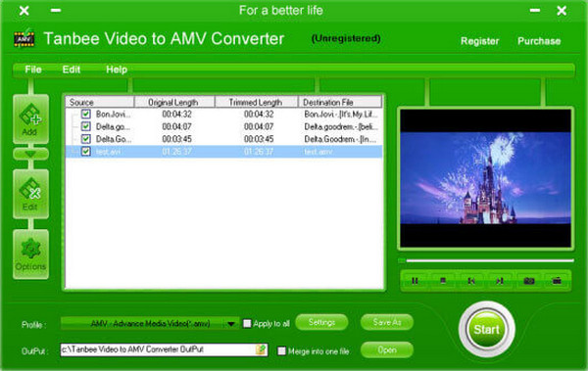Open the Help menu
The width and height of the screenshot is (588, 371).
(117, 70)
